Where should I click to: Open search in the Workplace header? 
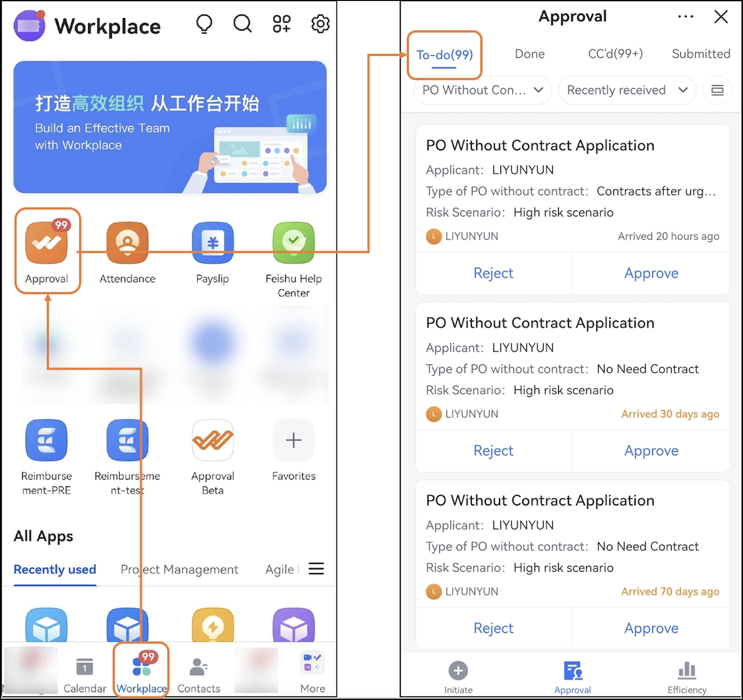point(242,23)
